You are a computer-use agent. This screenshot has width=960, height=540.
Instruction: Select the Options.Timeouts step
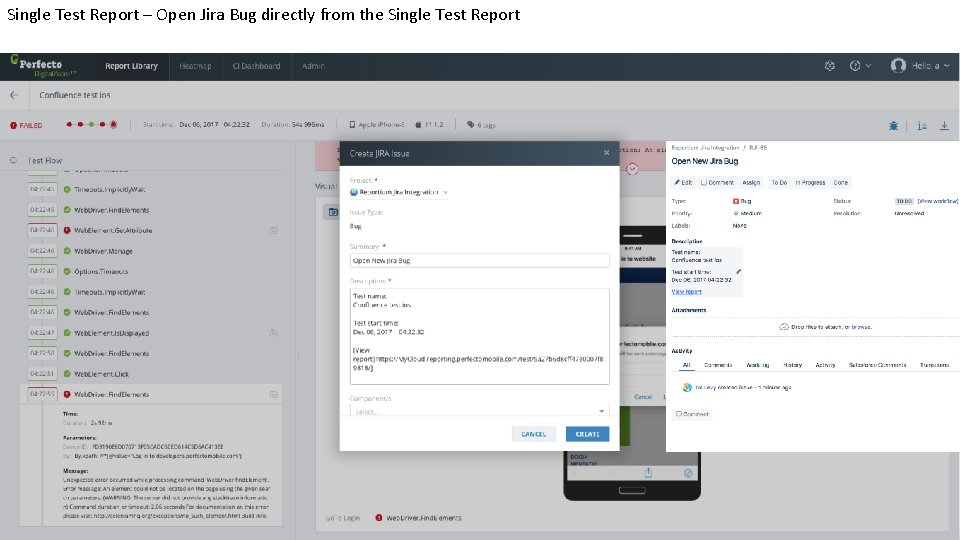tap(101, 271)
